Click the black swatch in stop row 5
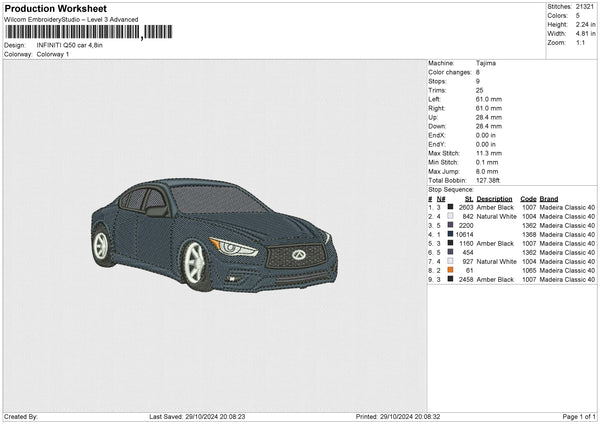The height and width of the screenshot is (424, 600). coord(450,243)
